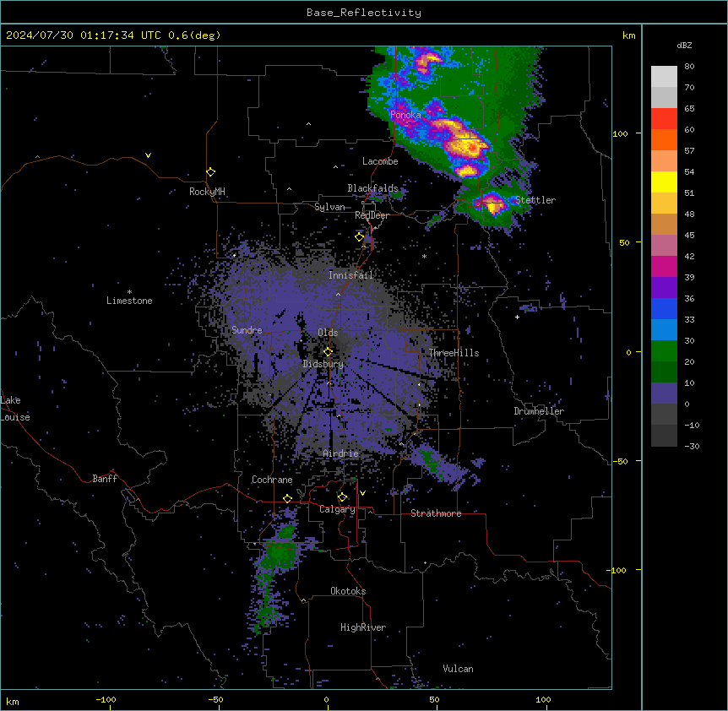Click the white plus marker northwest of Drumheller
The image size is (728, 711).
pyautogui.click(x=517, y=317)
